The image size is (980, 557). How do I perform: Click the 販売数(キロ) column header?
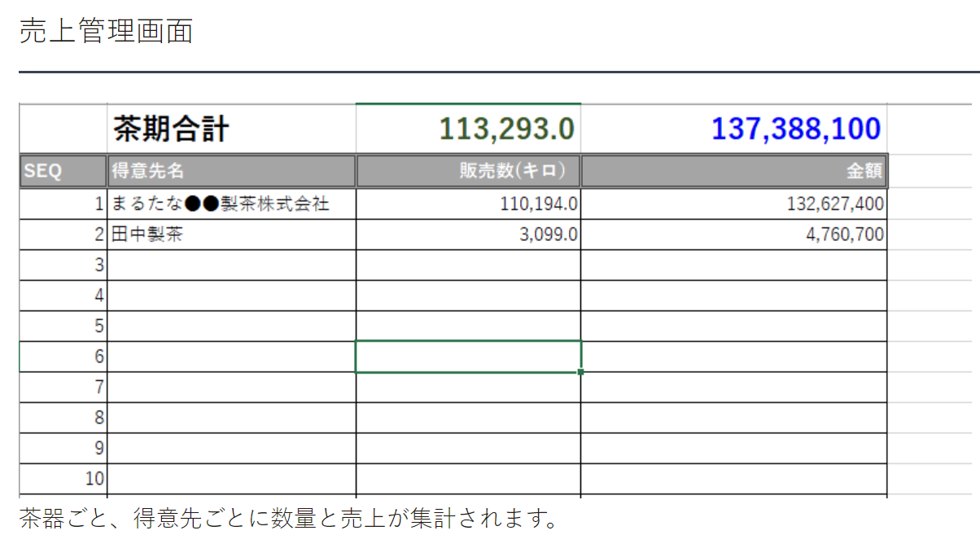[x=468, y=172]
